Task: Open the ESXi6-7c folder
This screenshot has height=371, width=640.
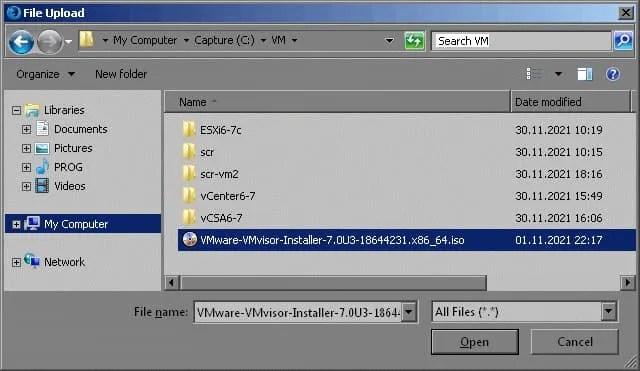Action: coord(220,130)
